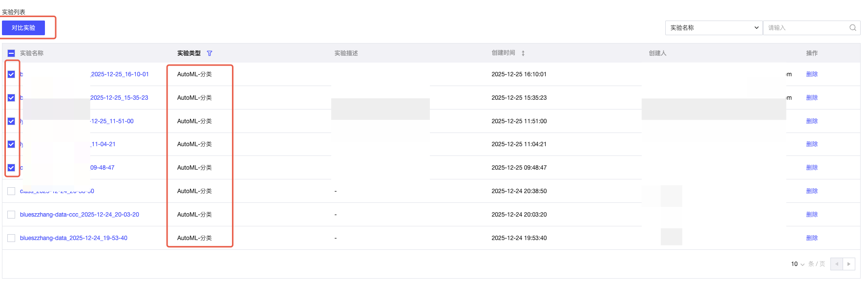Open blueszzhang-data-ccc_2025-12-24_20-03-20 experiment

pyautogui.click(x=80, y=215)
